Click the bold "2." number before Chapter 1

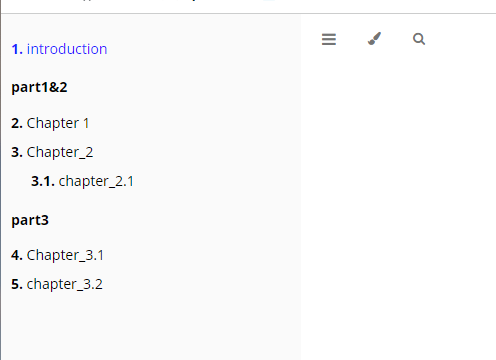click(17, 123)
